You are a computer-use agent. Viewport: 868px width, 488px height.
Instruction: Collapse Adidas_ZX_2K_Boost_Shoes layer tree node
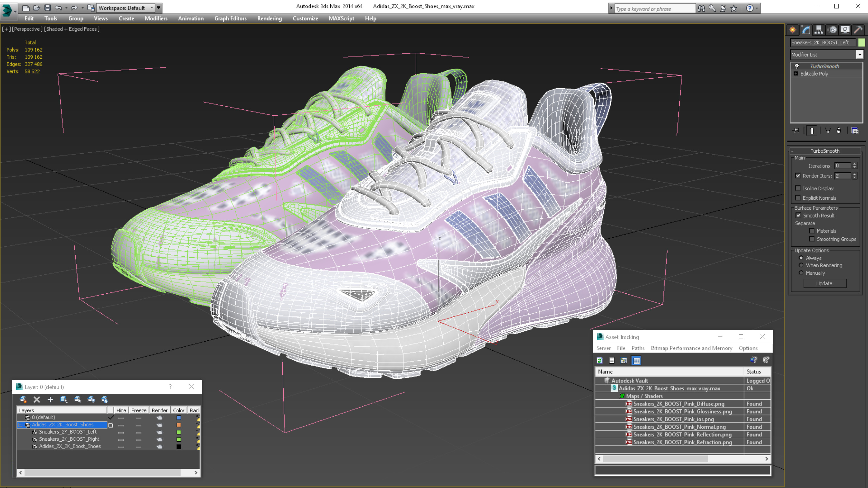tap(20, 425)
